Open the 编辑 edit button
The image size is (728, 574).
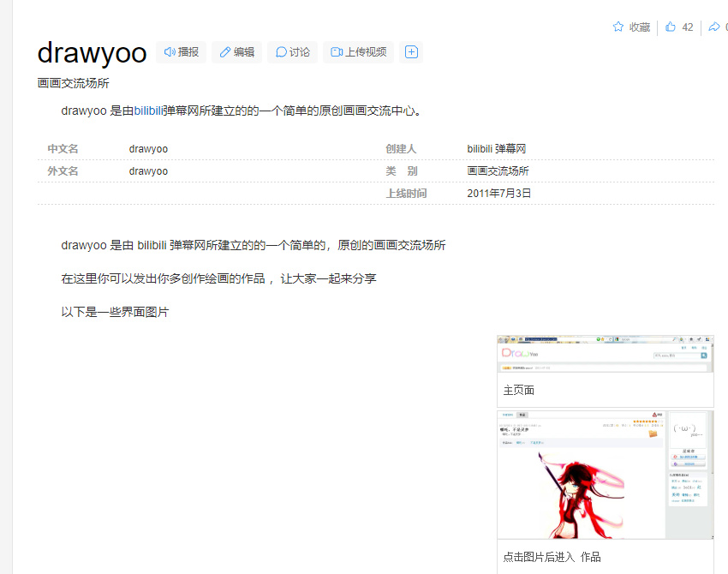tap(236, 52)
